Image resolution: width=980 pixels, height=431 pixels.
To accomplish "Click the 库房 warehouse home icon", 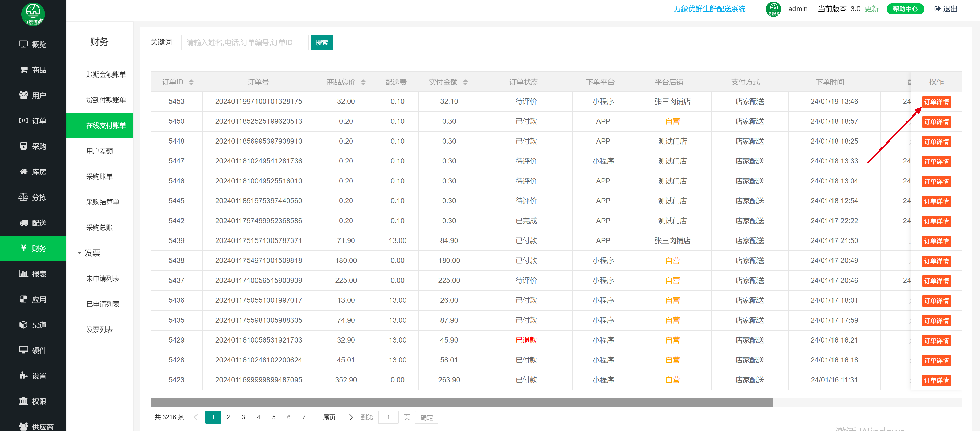I will [x=23, y=172].
